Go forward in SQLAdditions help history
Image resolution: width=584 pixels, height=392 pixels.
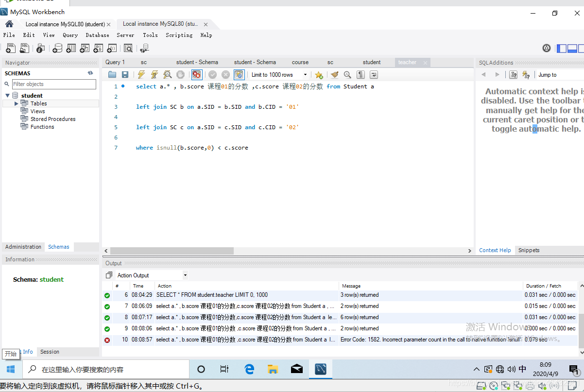(497, 75)
